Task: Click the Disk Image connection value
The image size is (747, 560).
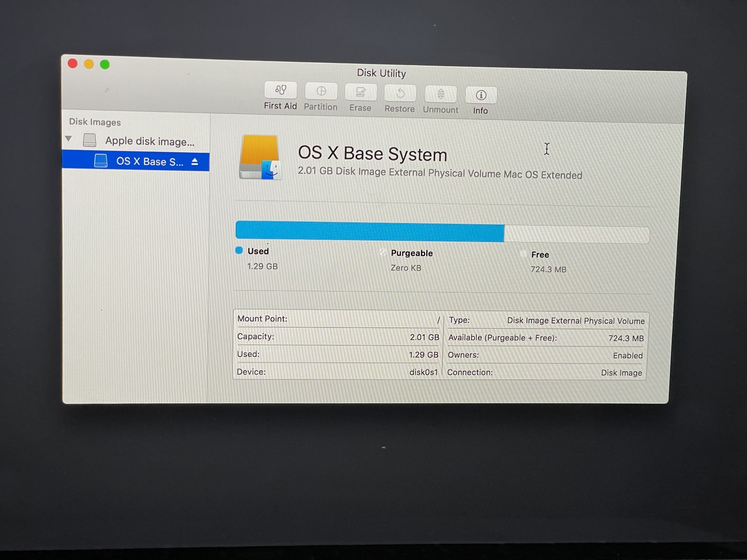Action: pyautogui.click(x=621, y=373)
